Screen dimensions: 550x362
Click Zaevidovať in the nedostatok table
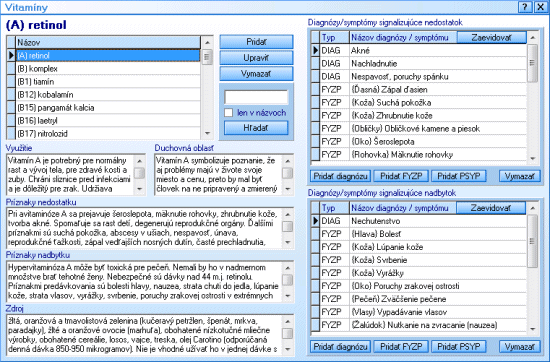coord(491,38)
